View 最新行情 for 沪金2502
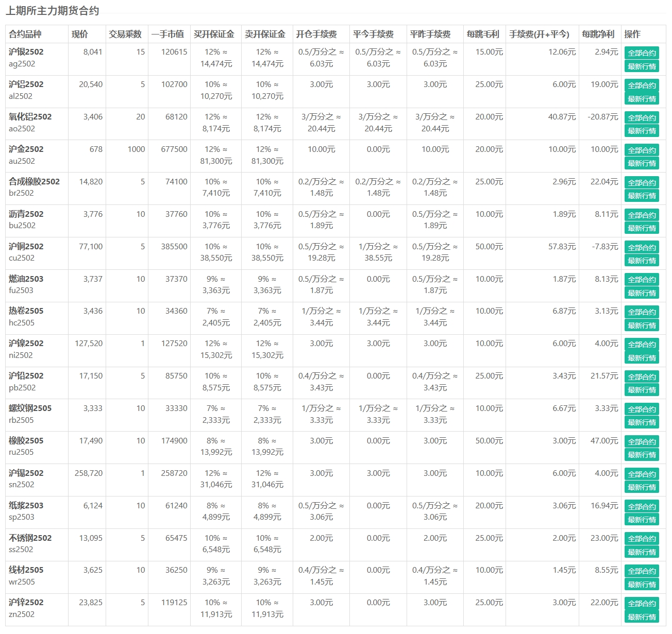672x634 pixels. pyautogui.click(x=642, y=163)
